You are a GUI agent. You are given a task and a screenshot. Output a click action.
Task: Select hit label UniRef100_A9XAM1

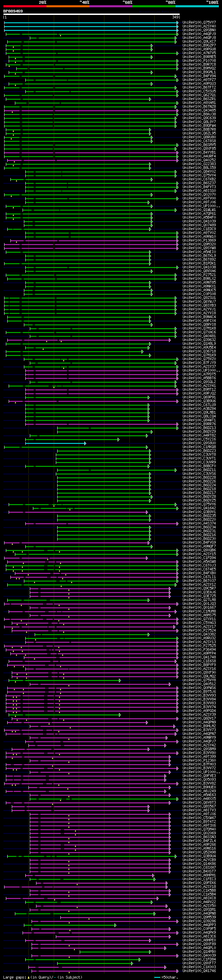tap(199, 103)
